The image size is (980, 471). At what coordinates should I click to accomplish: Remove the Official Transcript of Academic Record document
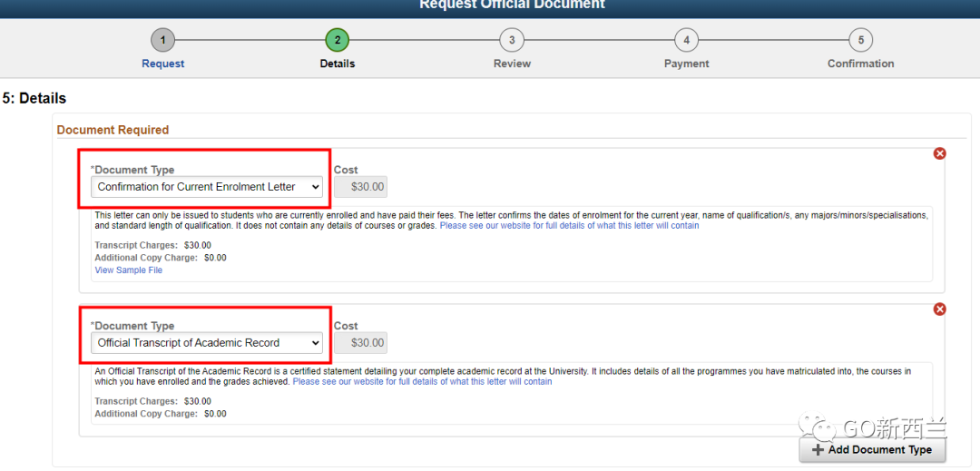(x=939, y=309)
